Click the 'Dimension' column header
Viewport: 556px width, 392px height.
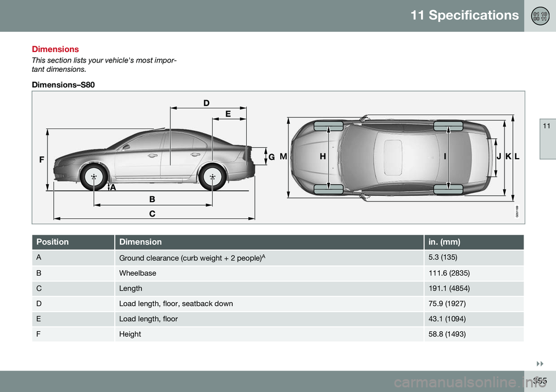pyautogui.click(x=269, y=242)
